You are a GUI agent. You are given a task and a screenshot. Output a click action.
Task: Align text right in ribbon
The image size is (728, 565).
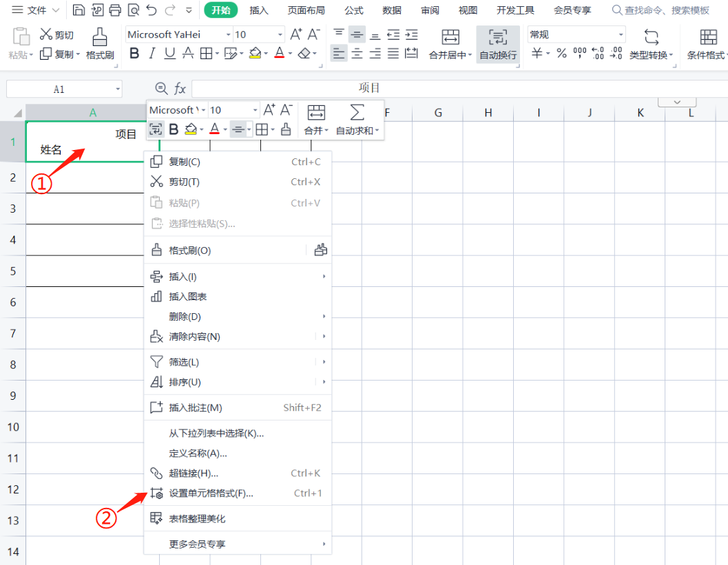pos(375,54)
